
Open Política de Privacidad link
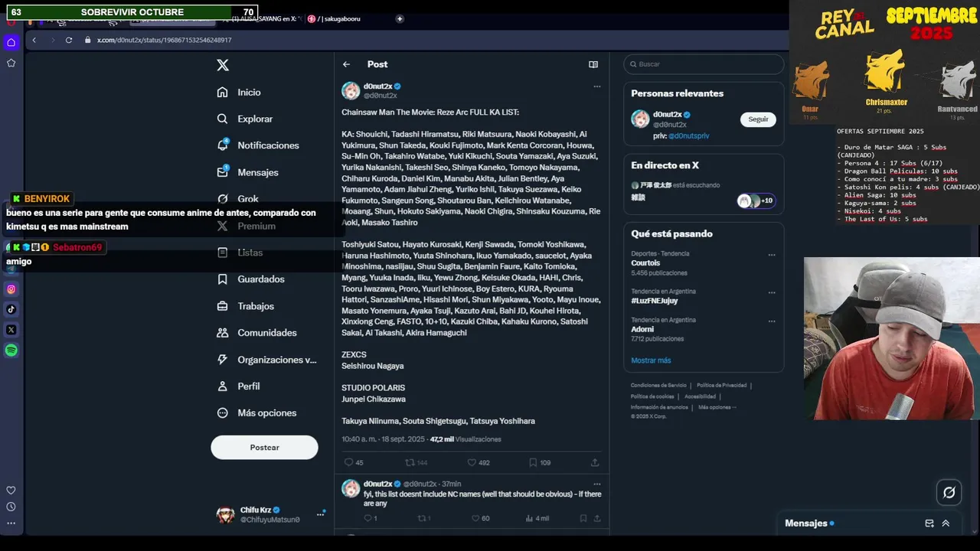coord(721,385)
